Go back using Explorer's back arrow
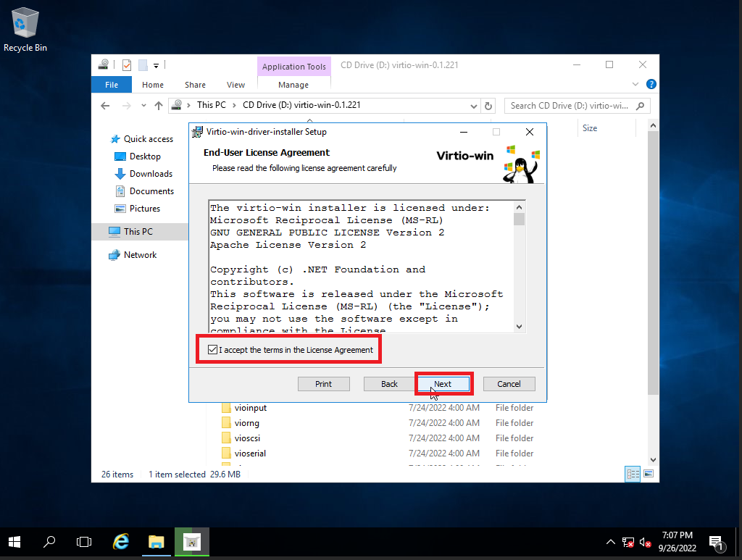 pos(105,106)
